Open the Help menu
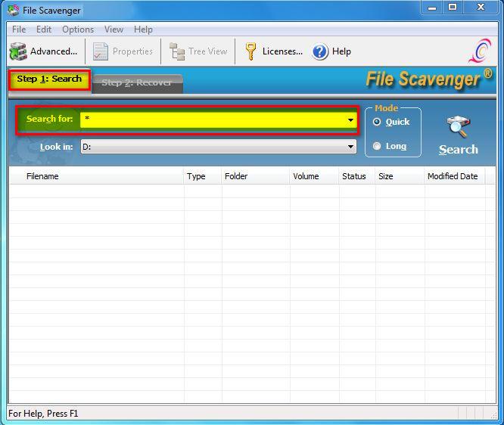Viewport: 504px width, 425px height. 143,29
